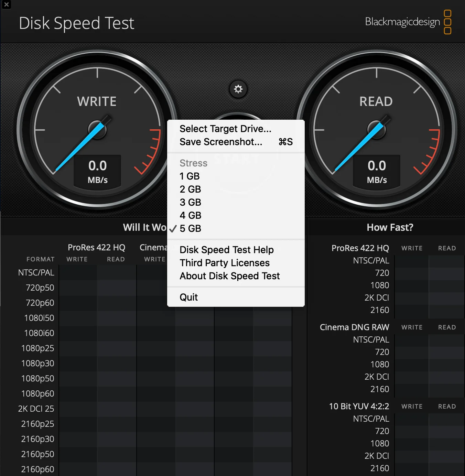This screenshot has width=465, height=476.
Task: Click the Blackmagicdesign logo
Action: pyautogui.click(x=408, y=22)
